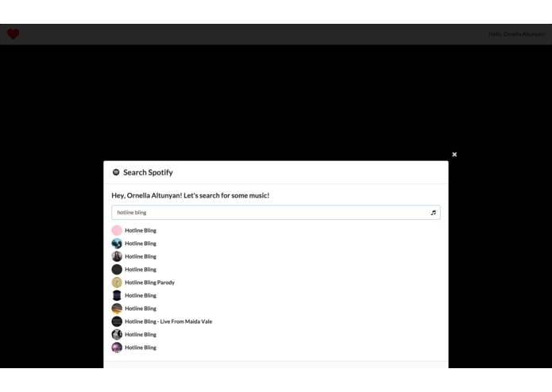The width and height of the screenshot is (552, 392).
Task: Click the music note search icon
Action: click(434, 213)
